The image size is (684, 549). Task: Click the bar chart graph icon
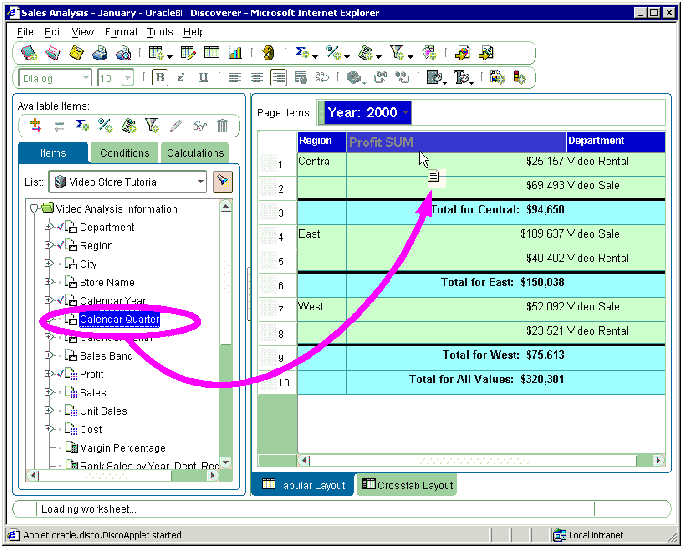tap(235, 53)
